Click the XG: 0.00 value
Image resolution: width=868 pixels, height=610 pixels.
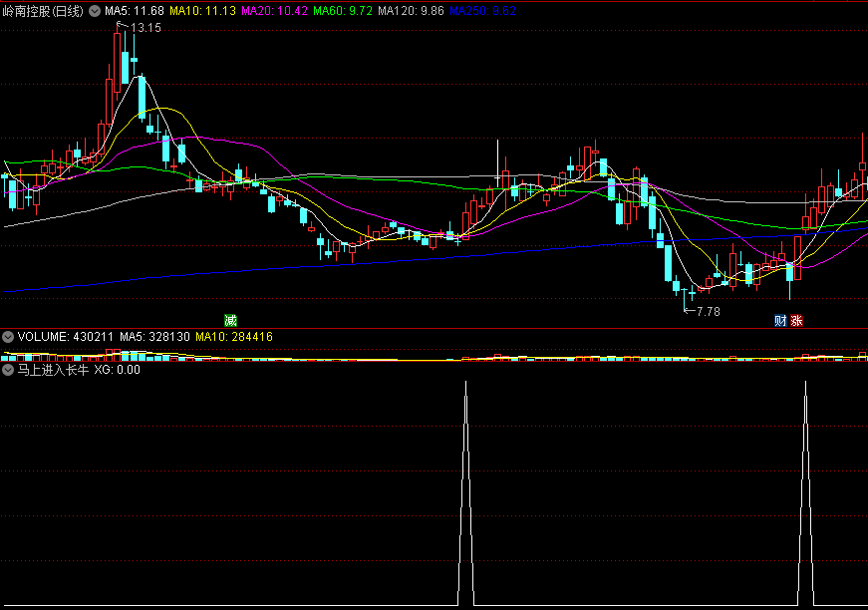[x=117, y=370]
